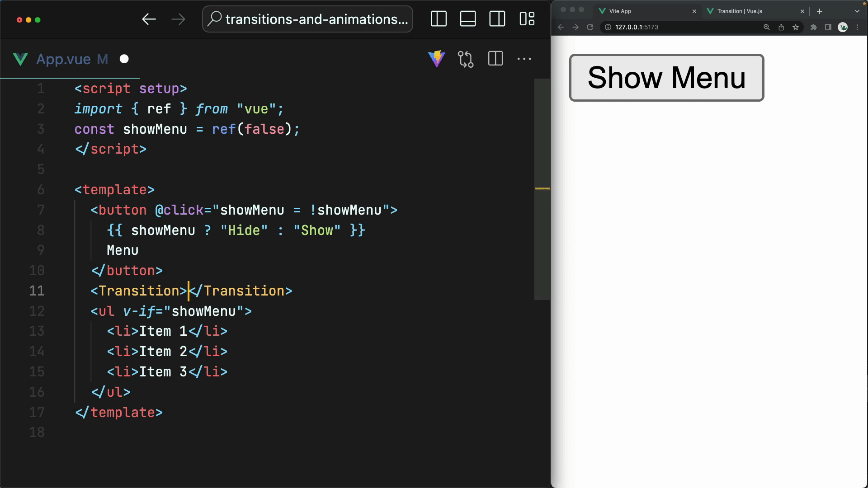This screenshot has width=868, height=488.
Task: Toggle the secondary sidebar layout icon
Action: (497, 19)
